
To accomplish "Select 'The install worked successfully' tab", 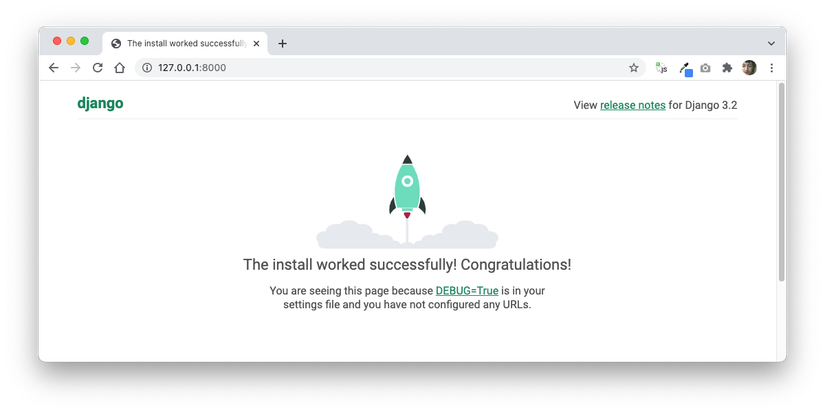I will (185, 44).
